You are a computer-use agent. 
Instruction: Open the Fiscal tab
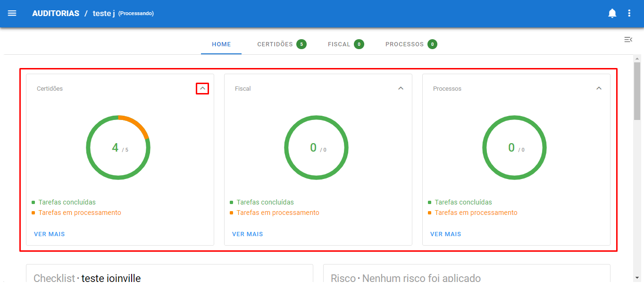click(x=339, y=44)
